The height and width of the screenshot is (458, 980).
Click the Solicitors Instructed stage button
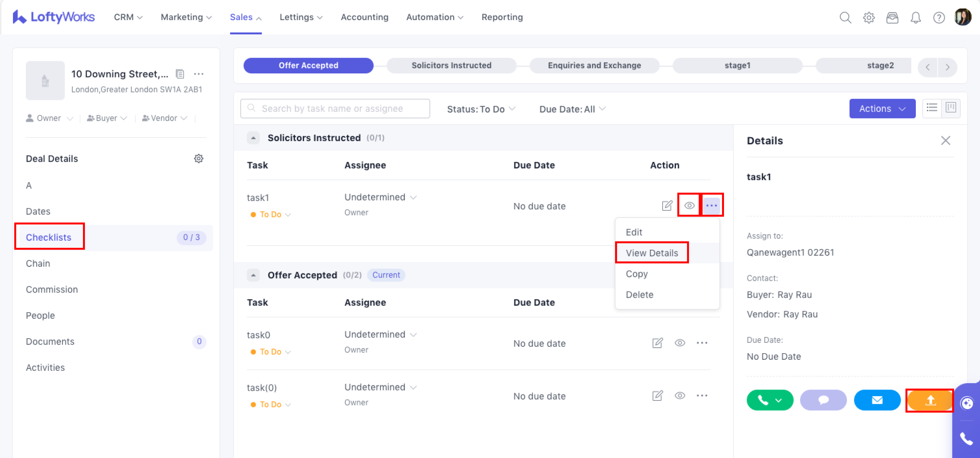(x=451, y=65)
